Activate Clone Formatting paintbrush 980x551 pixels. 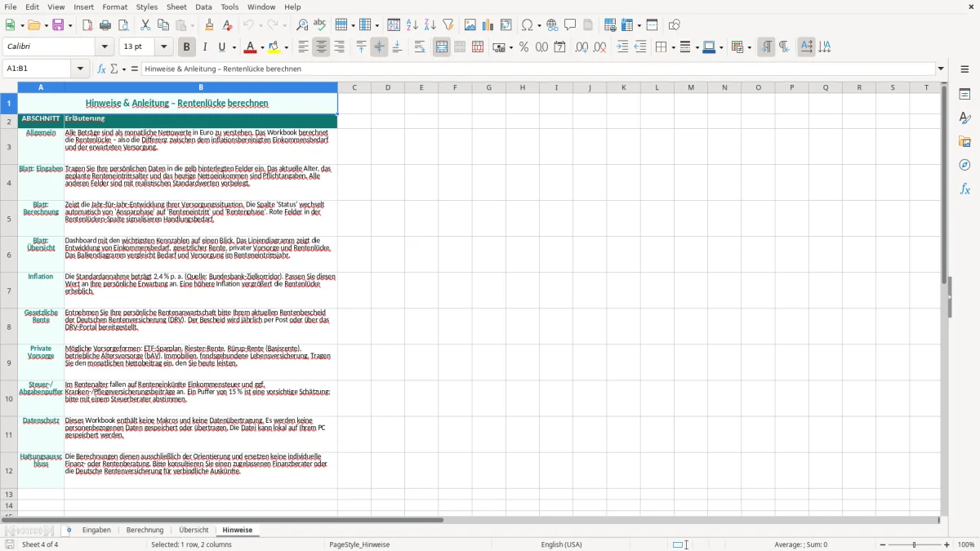210,25
